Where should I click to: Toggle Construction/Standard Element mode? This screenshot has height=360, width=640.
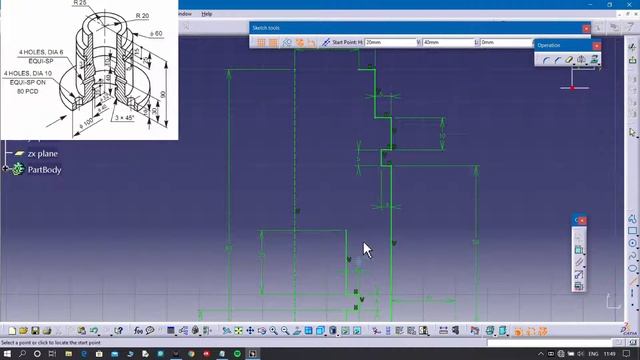(287, 42)
